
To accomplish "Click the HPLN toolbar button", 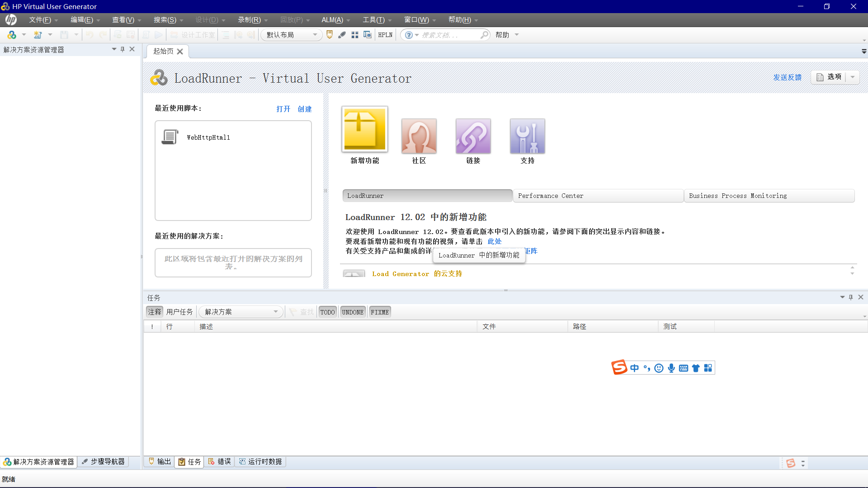I will click(385, 35).
